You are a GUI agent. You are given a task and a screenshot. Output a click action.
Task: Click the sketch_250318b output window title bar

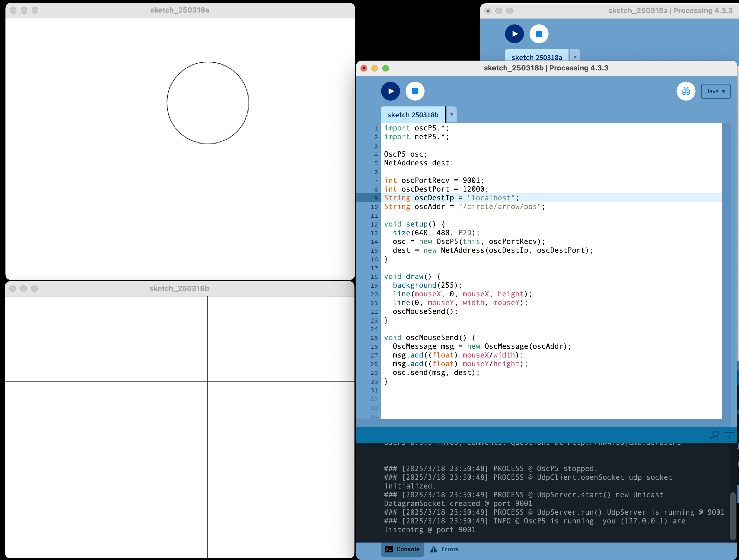pyautogui.click(x=180, y=288)
